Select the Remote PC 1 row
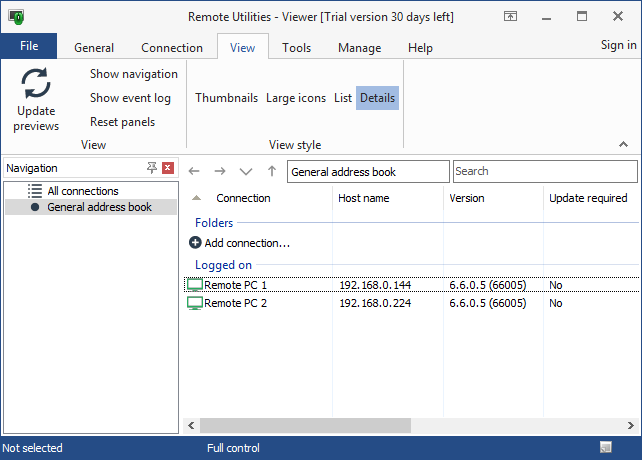Viewport: 642px width, 460px height. pyautogui.click(x=411, y=285)
